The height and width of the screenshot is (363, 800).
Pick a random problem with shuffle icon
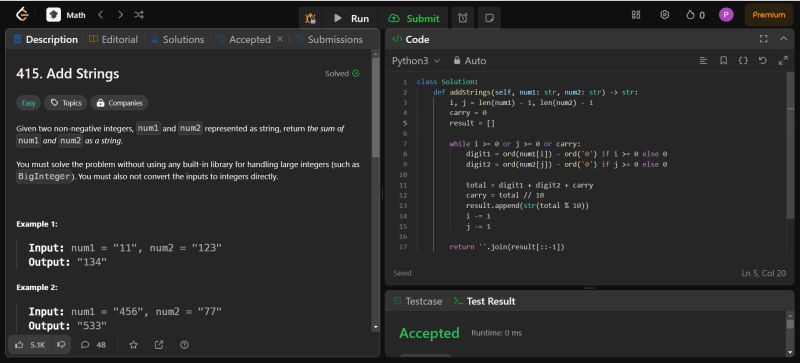pyautogui.click(x=139, y=15)
